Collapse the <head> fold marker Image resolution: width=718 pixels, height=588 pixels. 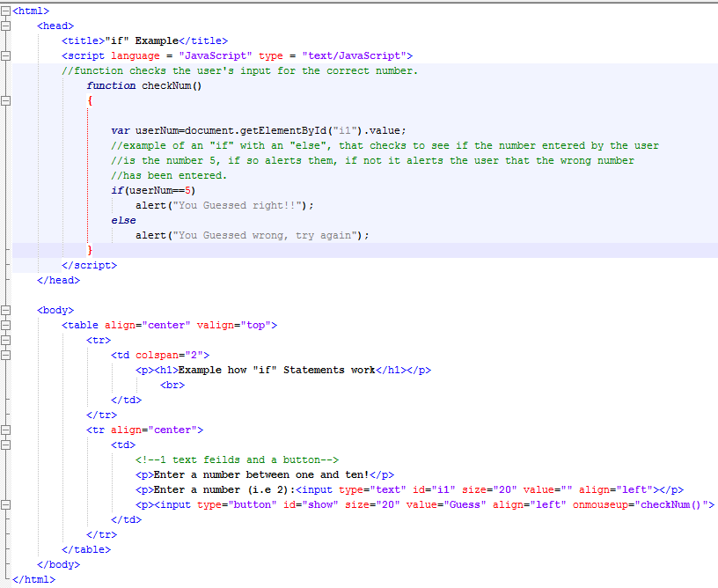pyautogui.click(x=5, y=26)
